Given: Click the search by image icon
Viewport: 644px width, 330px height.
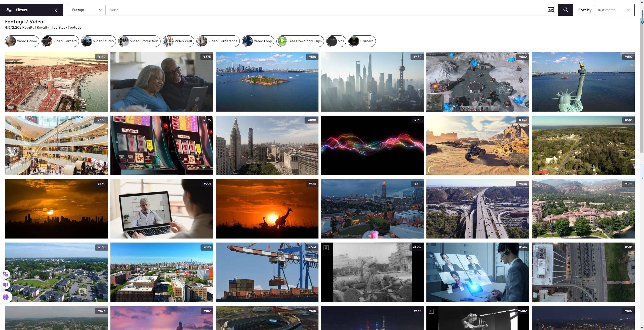Looking at the screenshot, I should [x=551, y=10].
